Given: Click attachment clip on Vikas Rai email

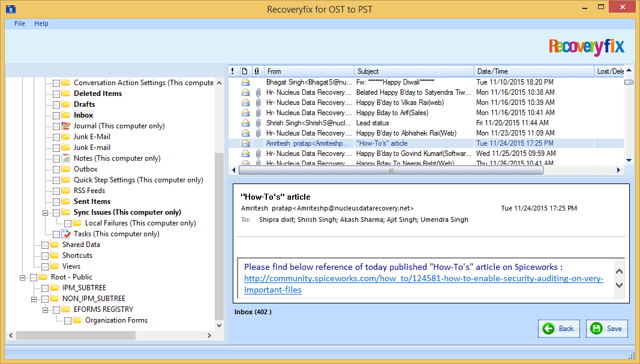Looking at the screenshot, I should 258,103.
